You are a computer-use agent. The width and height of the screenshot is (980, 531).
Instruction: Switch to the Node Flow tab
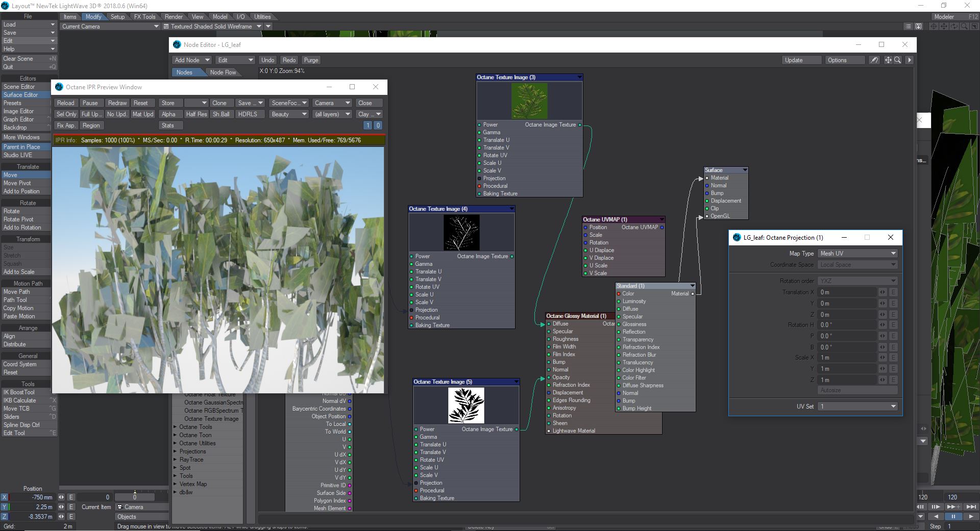pos(223,72)
